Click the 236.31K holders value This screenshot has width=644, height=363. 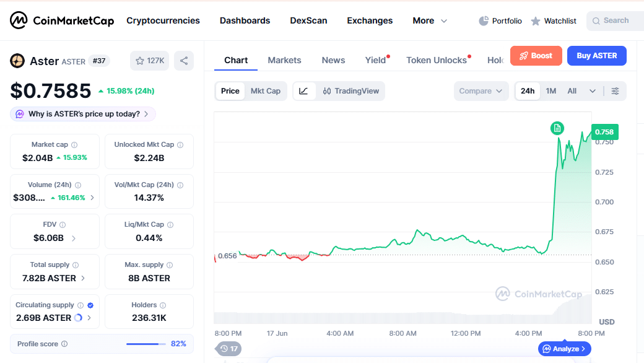[x=149, y=318]
